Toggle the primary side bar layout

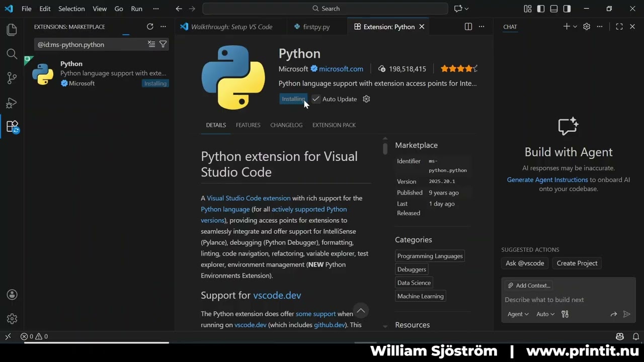[x=541, y=9]
